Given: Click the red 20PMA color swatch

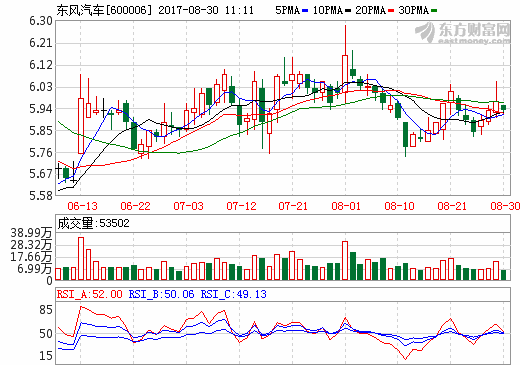Looking at the screenshot, I should (x=391, y=11).
